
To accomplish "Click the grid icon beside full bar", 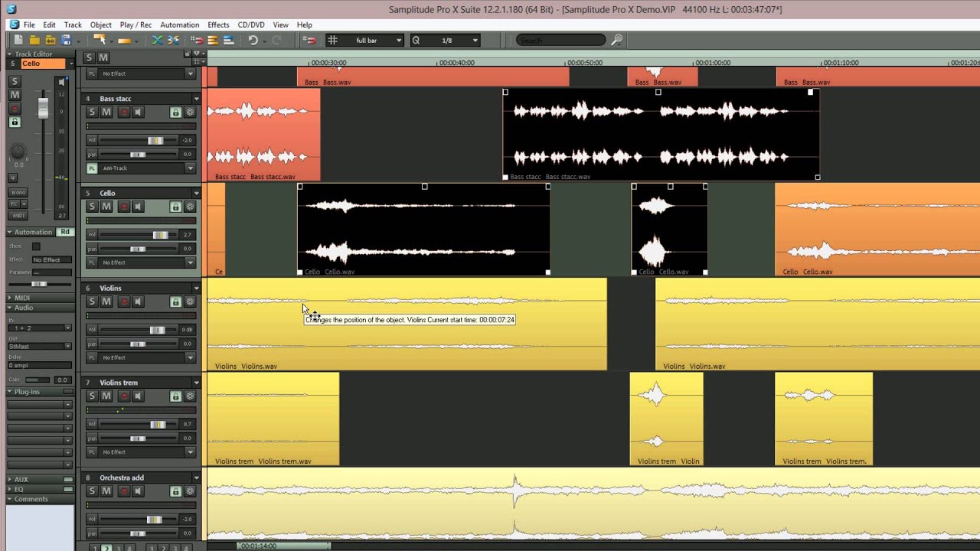I will pyautogui.click(x=332, y=41).
